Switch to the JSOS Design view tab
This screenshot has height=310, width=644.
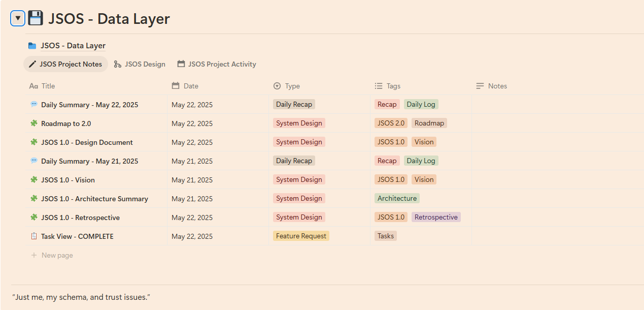[x=140, y=64]
